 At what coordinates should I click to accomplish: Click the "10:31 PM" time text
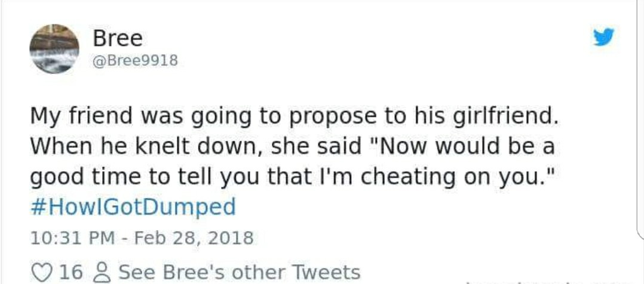click(x=73, y=237)
